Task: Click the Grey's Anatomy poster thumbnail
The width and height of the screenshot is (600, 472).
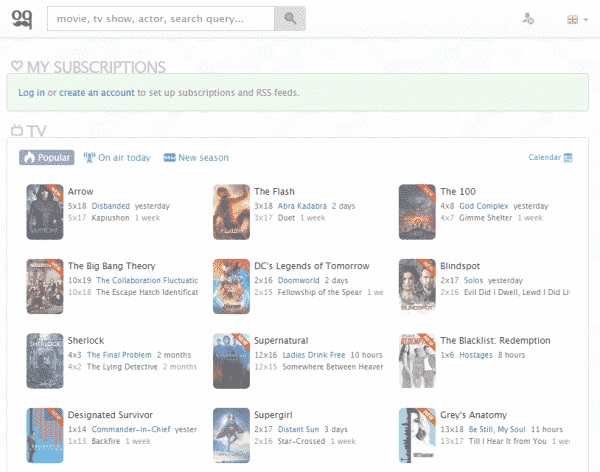Action: pos(417,435)
